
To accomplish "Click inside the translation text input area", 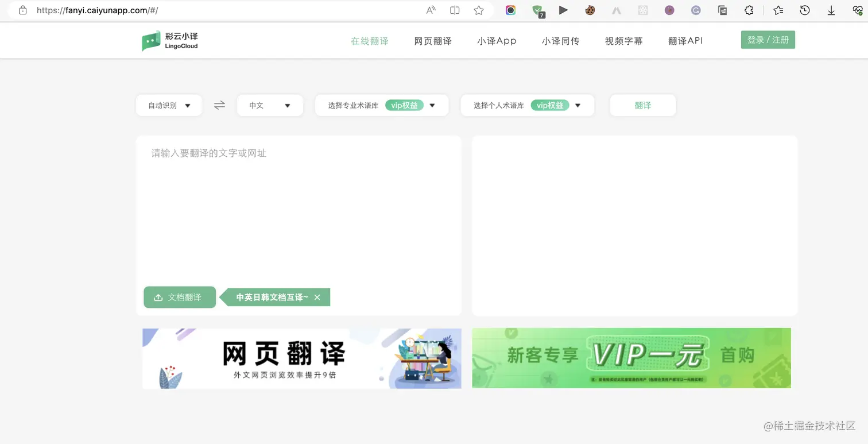I will pyautogui.click(x=299, y=201).
